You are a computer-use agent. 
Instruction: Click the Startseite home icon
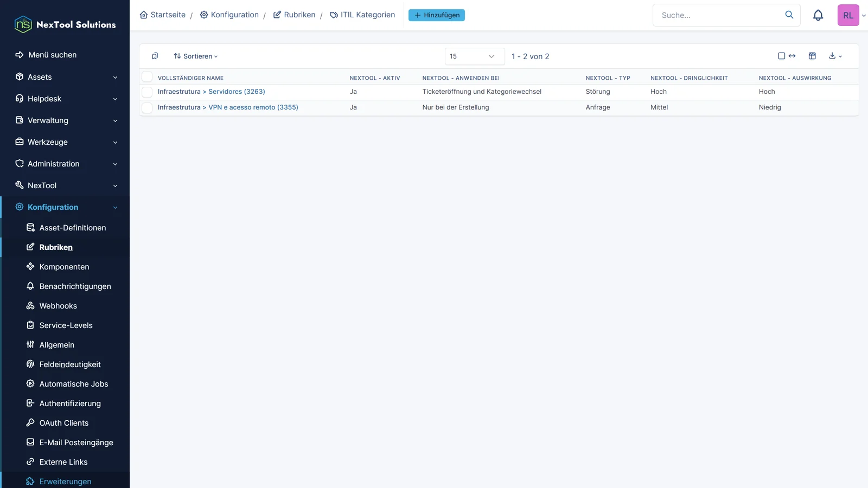click(144, 15)
